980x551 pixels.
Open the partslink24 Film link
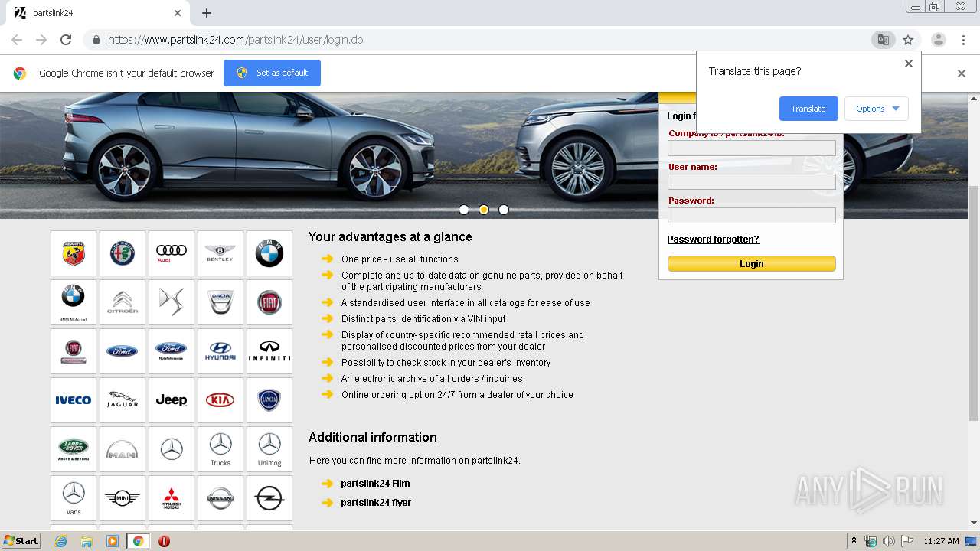(375, 484)
